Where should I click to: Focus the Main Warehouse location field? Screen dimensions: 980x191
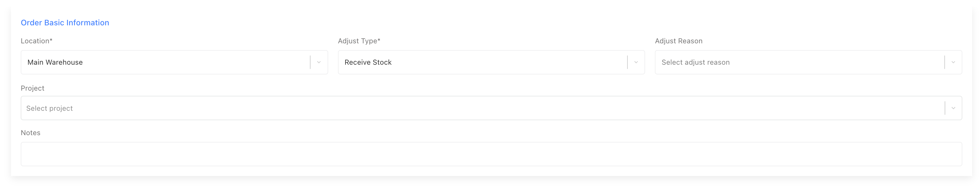[x=152, y=62]
